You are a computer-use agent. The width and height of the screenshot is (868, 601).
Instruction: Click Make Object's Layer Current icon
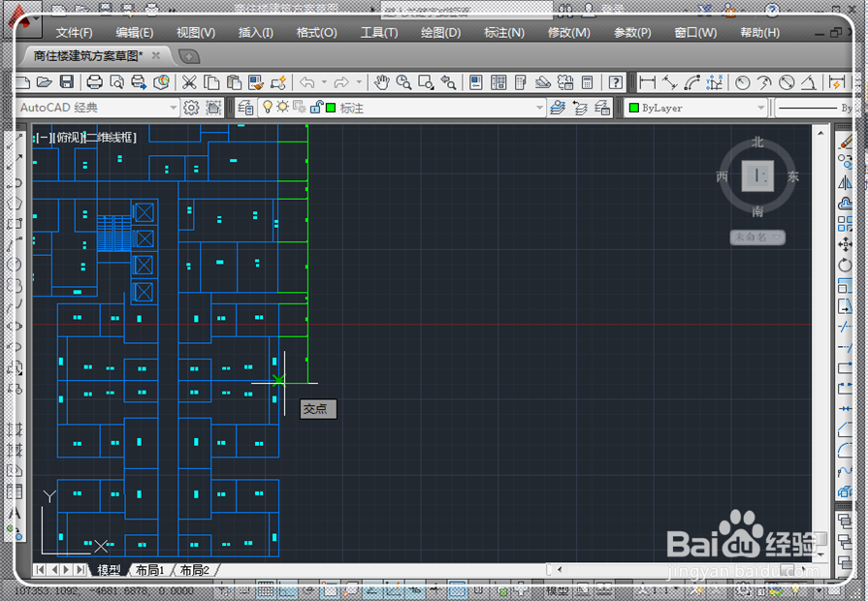tap(558, 108)
